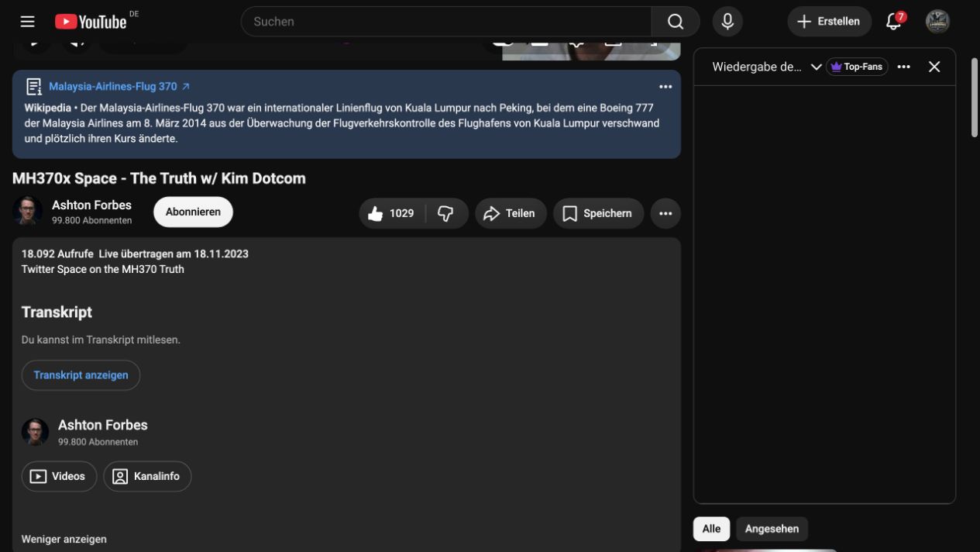Open the live chat panel options menu
The height and width of the screenshot is (552, 980).
click(x=903, y=67)
